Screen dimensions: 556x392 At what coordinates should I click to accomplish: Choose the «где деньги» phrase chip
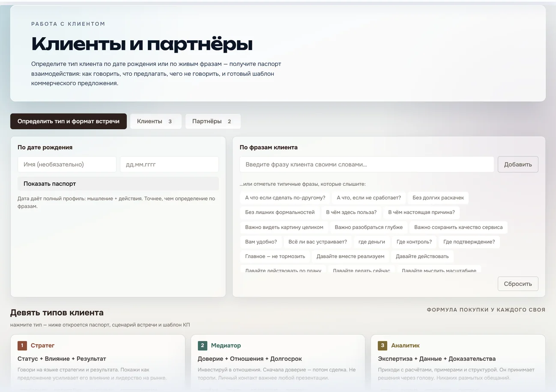click(372, 242)
